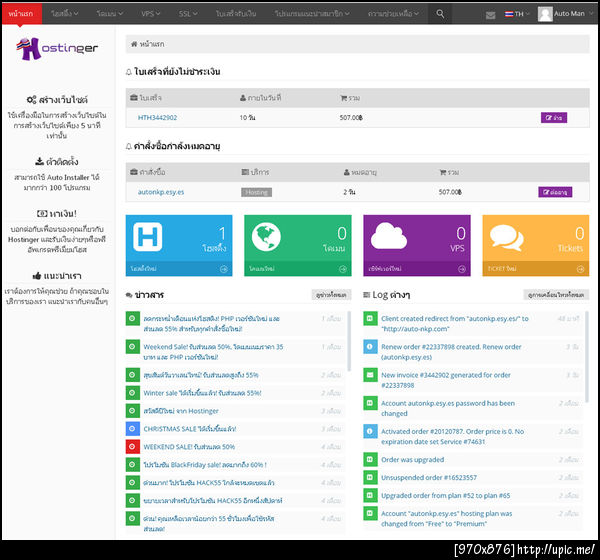Click green icon beside Winter sale news
600x560 pixels.
[x=132, y=393]
